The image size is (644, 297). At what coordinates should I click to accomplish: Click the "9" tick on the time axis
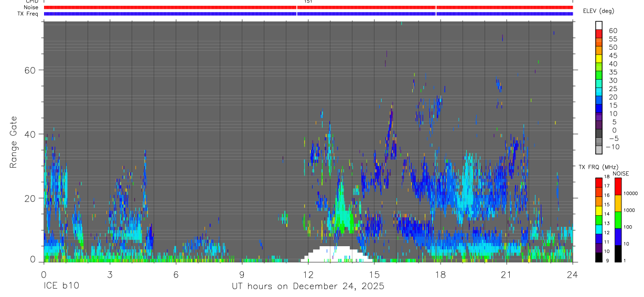(242, 274)
